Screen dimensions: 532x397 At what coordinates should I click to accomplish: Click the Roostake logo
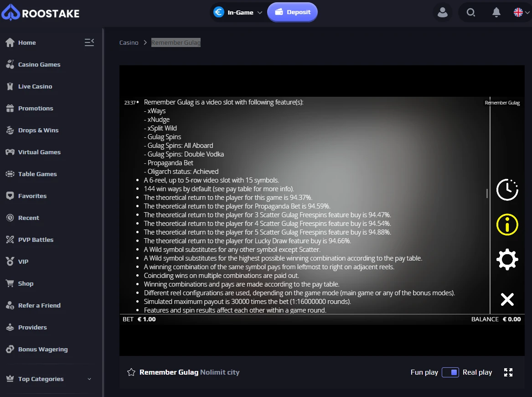tap(41, 13)
